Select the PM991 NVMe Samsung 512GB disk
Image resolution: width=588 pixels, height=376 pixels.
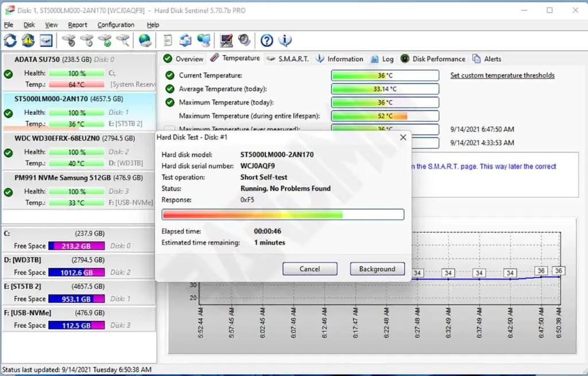(x=79, y=190)
